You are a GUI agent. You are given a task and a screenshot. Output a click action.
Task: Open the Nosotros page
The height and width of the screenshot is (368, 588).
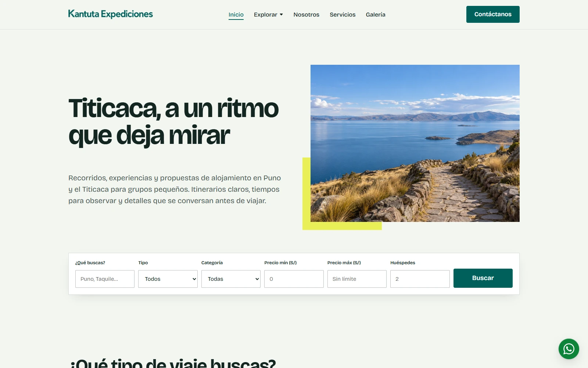pos(306,15)
